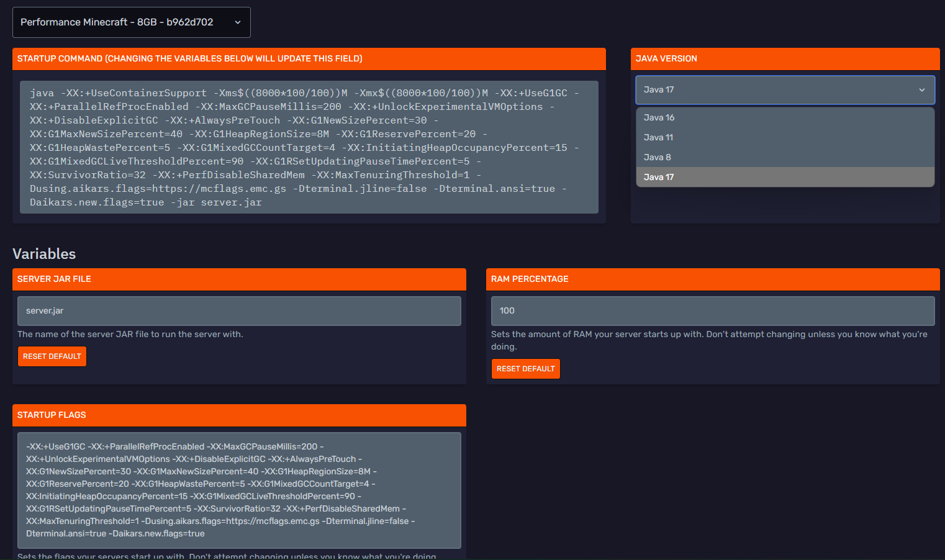The height and width of the screenshot is (560, 945).
Task: Reset RAM Percentage to default
Action: 526,369
